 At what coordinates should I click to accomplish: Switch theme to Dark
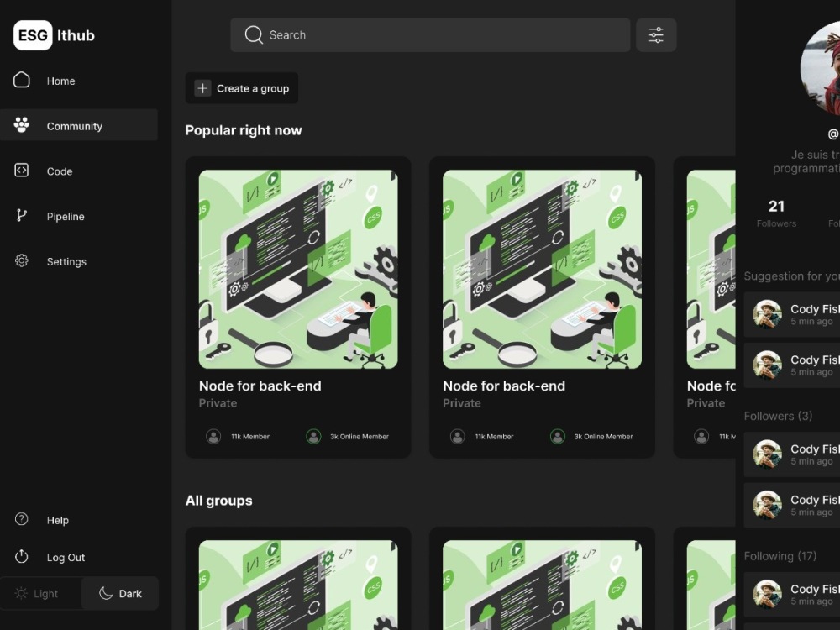pos(120,593)
